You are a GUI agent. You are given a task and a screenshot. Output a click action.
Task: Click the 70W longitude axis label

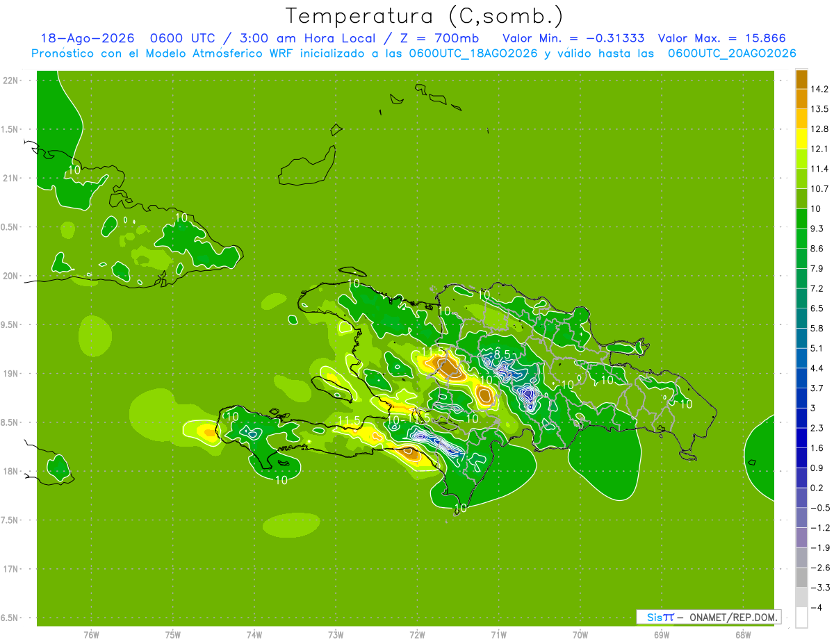[580, 635]
